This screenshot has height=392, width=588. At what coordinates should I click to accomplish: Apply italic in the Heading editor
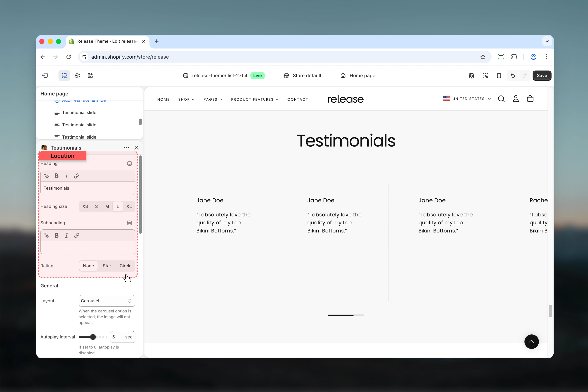coord(67,176)
